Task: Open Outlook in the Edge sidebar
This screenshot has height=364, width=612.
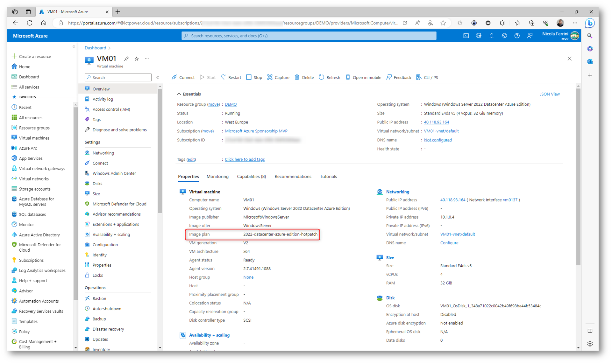Action: click(590, 61)
